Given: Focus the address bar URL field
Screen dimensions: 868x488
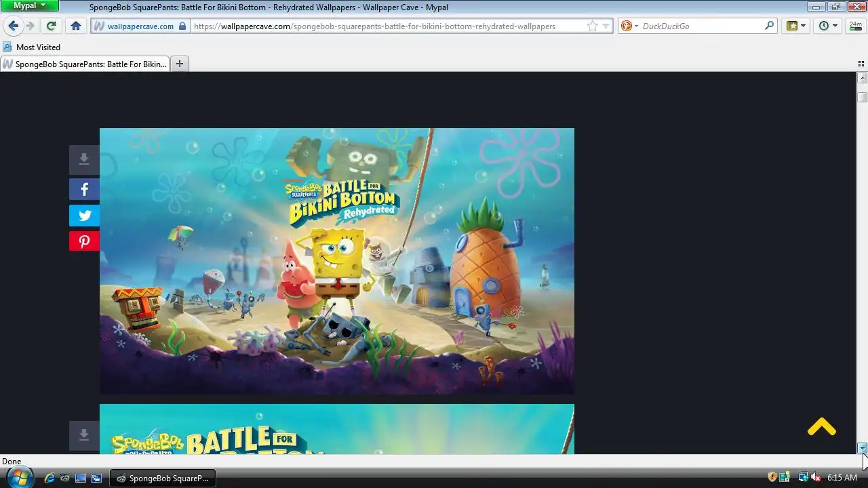Looking at the screenshot, I should coord(389,26).
